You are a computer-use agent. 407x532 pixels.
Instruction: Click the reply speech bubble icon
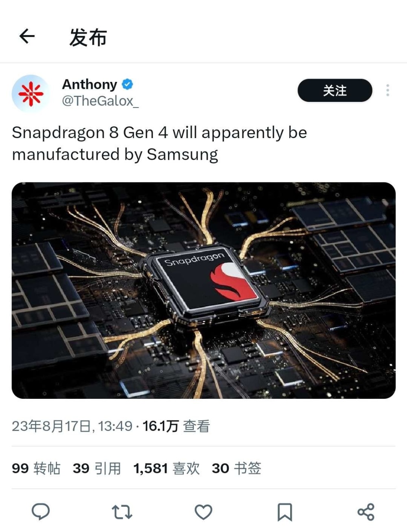coord(41,512)
